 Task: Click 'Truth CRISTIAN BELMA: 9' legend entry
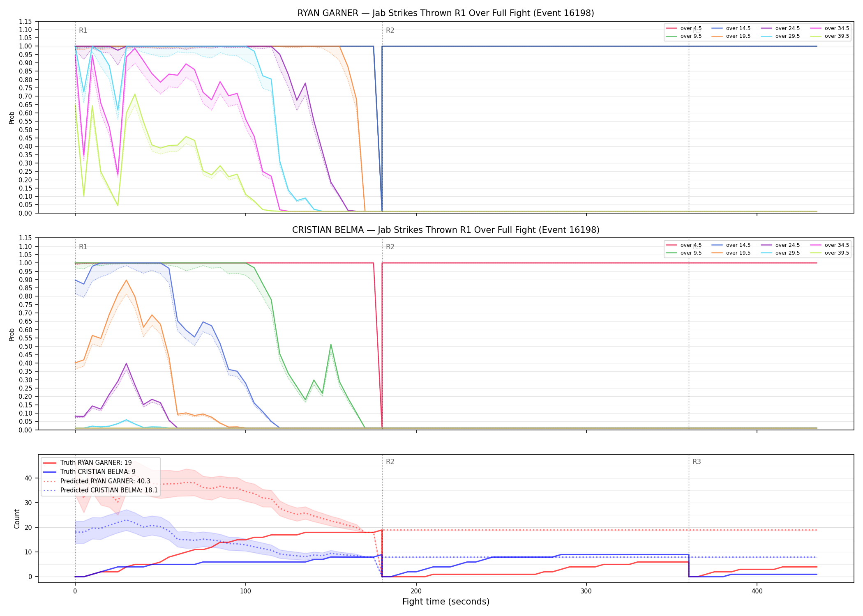click(x=89, y=472)
